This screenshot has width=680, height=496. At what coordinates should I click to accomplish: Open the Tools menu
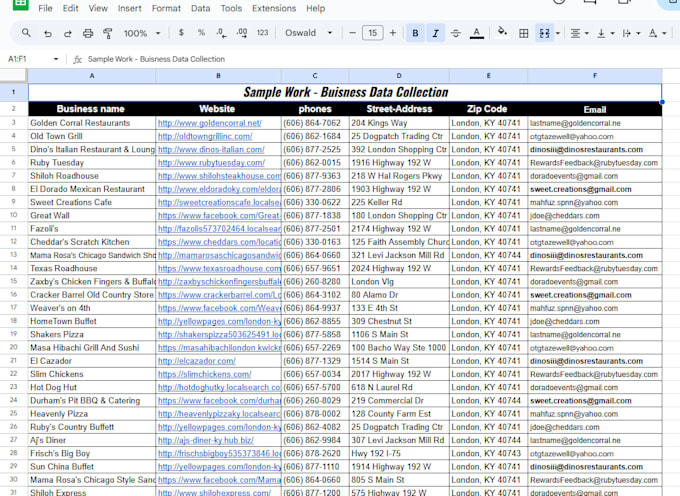[231, 8]
